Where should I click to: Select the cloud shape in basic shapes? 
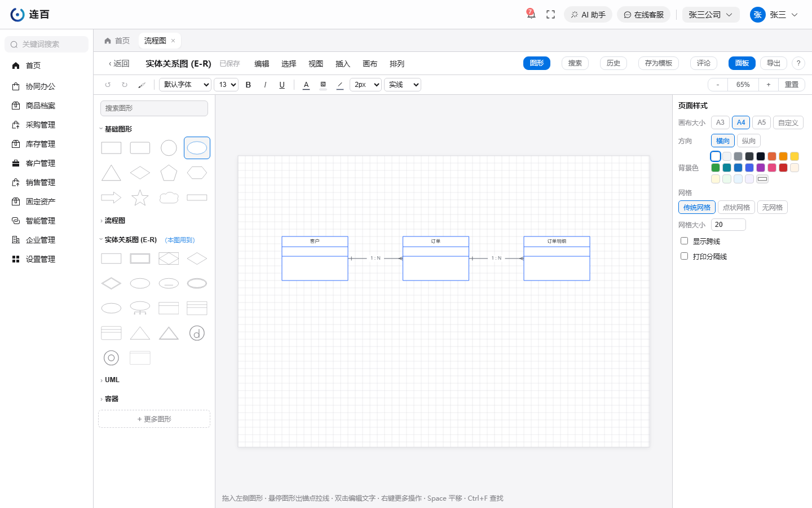[x=169, y=198]
